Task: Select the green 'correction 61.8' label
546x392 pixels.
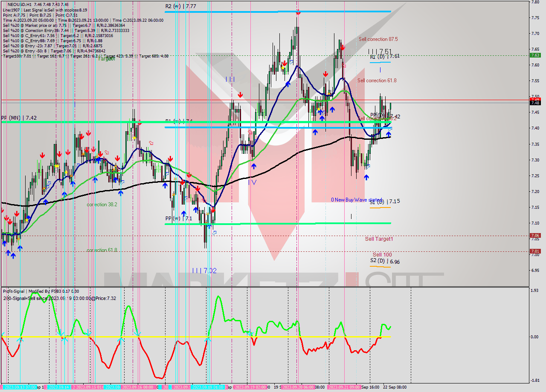Action: (x=102, y=250)
